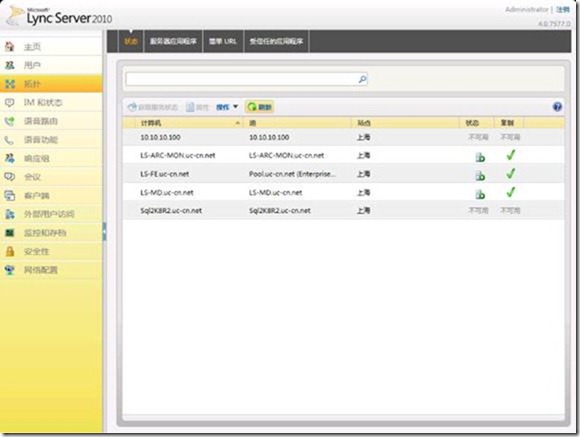Click the Users (用户) sidebar icon
This screenshot has height=437, width=580.
[x=10, y=65]
